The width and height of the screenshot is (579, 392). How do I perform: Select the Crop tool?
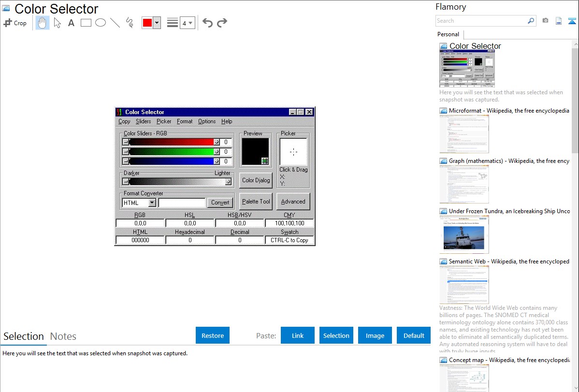coord(15,23)
